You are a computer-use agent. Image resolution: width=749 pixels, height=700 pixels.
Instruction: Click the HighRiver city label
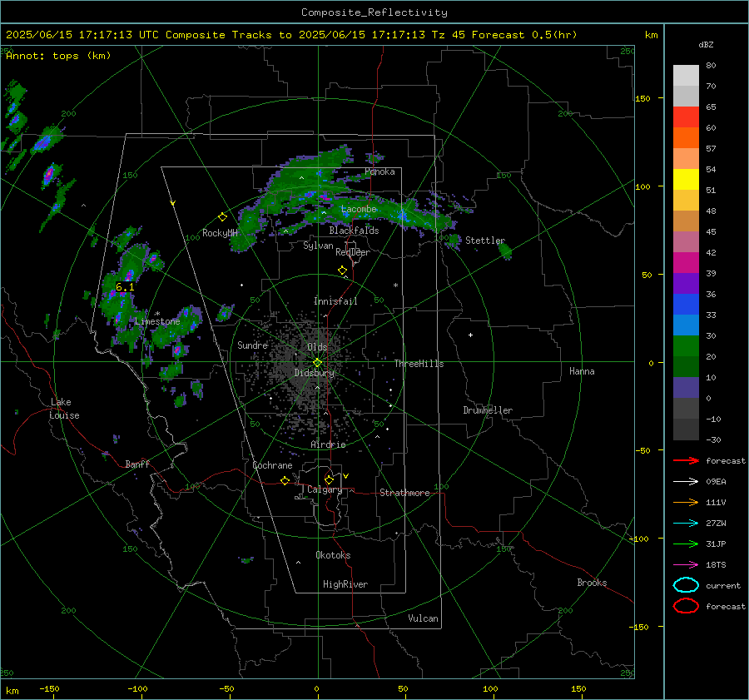(x=345, y=584)
